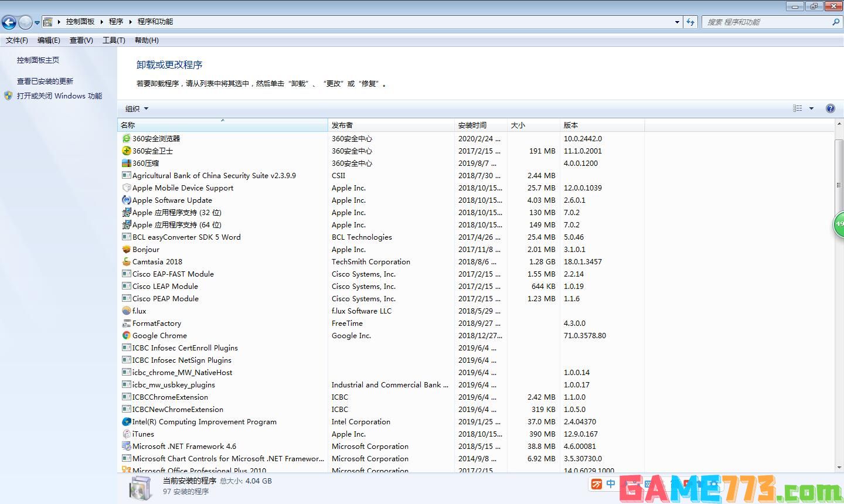Sort list by 版本 column header
Image resolution: width=844 pixels, height=504 pixels.
(602, 125)
